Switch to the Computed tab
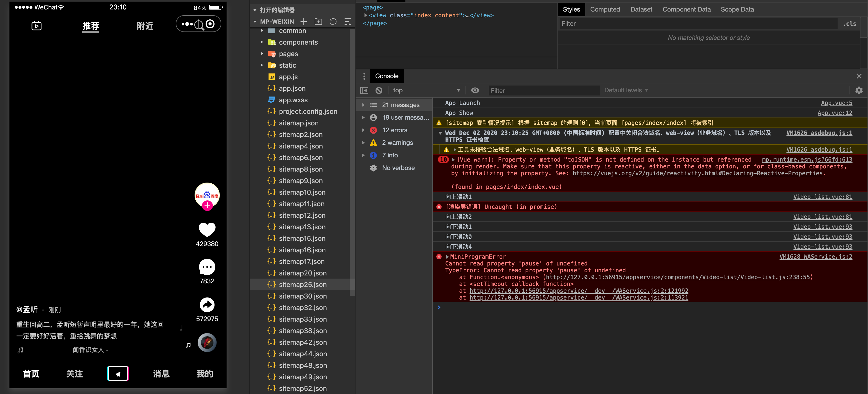The width and height of the screenshot is (868, 394). pos(605,9)
